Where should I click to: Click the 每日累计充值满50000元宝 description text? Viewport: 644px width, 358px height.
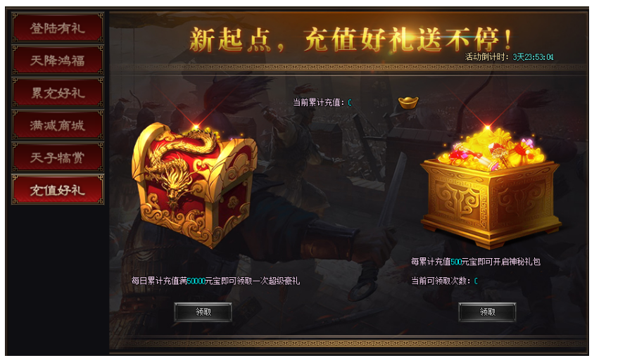(215, 281)
